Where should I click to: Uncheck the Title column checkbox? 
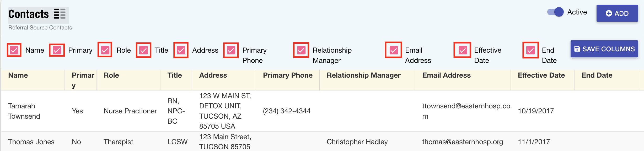click(x=143, y=50)
